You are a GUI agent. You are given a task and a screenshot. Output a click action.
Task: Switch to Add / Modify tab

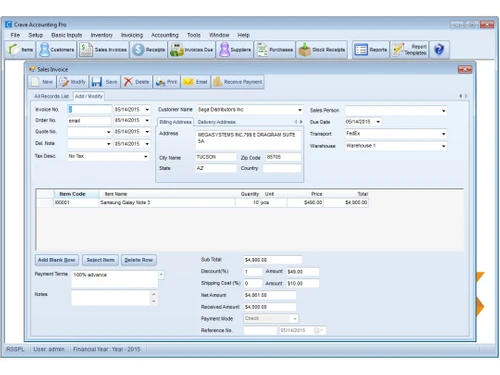tap(89, 96)
